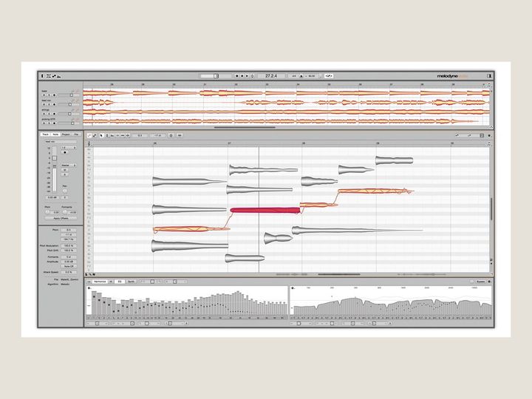This screenshot has width=532, height=399.
Task: Switch to the EQ tab
Action: [x=120, y=282]
